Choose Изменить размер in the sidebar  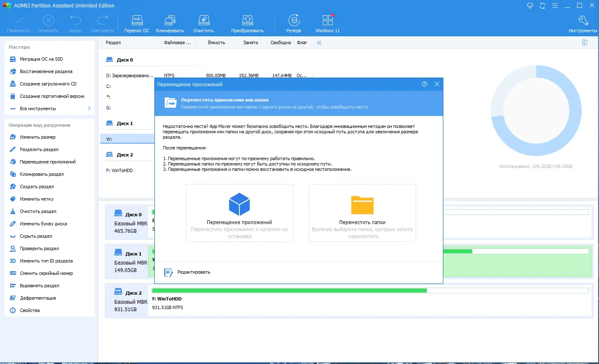[38, 137]
